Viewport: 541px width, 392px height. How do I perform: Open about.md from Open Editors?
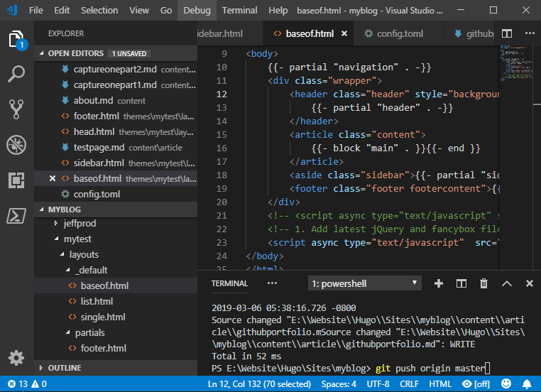click(x=116, y=100)
